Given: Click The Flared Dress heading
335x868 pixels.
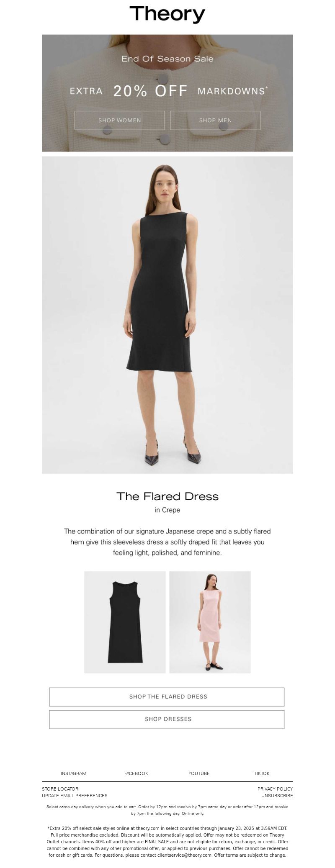Looking at the screenshot, I should tap(167, 496).
